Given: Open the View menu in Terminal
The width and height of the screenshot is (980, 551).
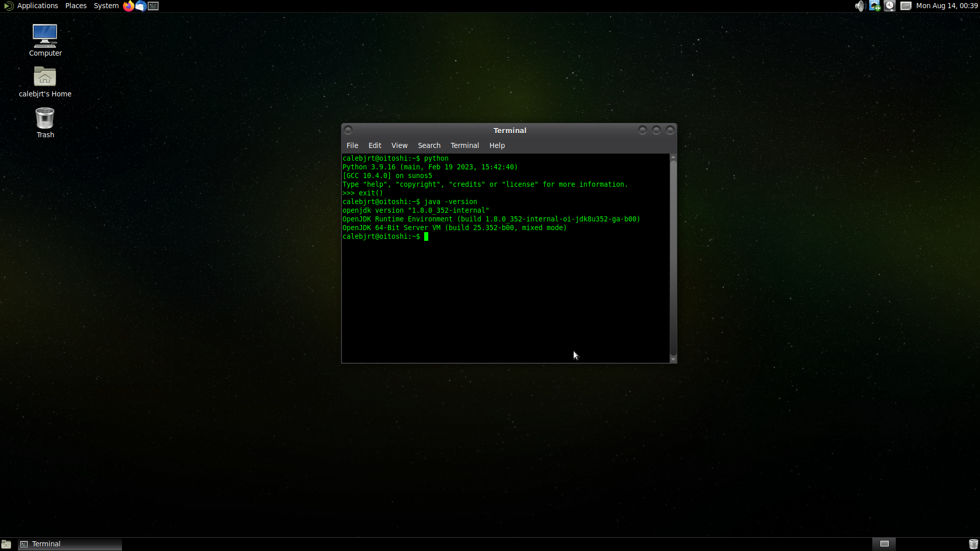Looking at the screenshot, I should tap(399, 145).
